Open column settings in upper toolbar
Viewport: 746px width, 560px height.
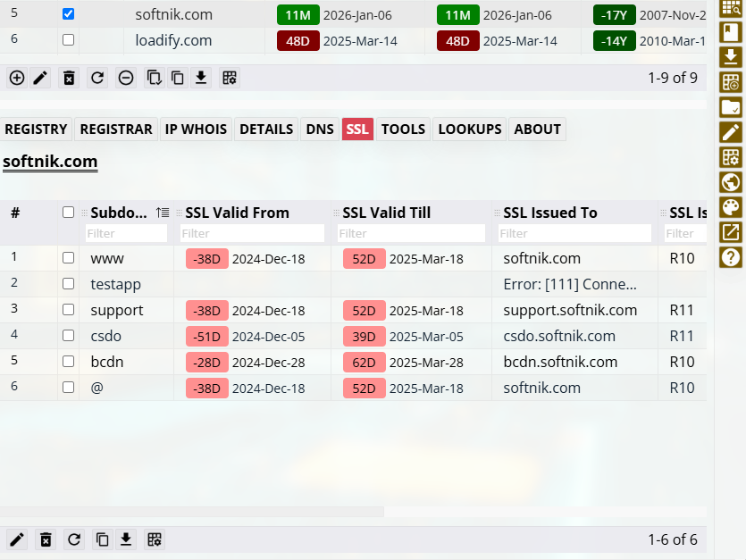point(230,78)
